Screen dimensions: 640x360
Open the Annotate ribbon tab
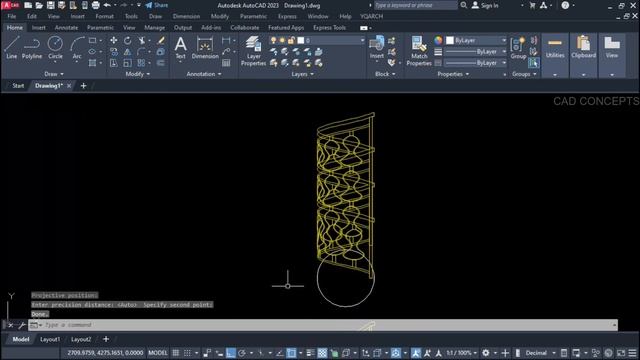[x=66, y=28]
